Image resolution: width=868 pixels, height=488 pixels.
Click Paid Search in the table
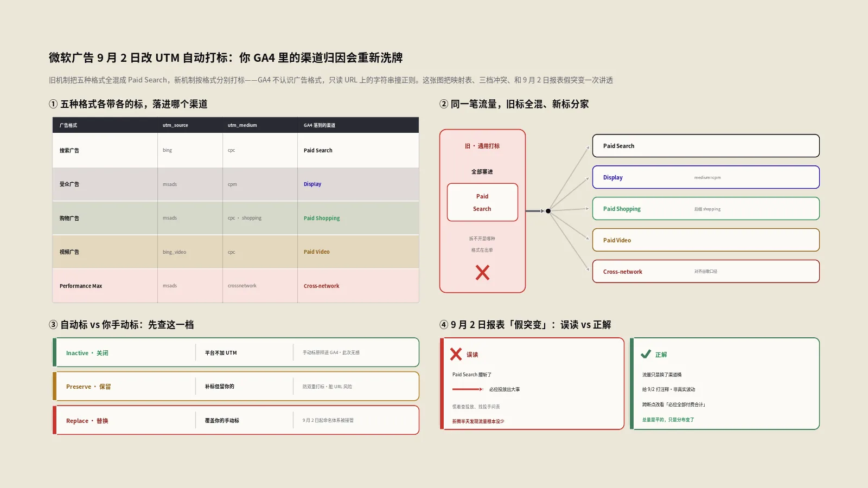318,151
